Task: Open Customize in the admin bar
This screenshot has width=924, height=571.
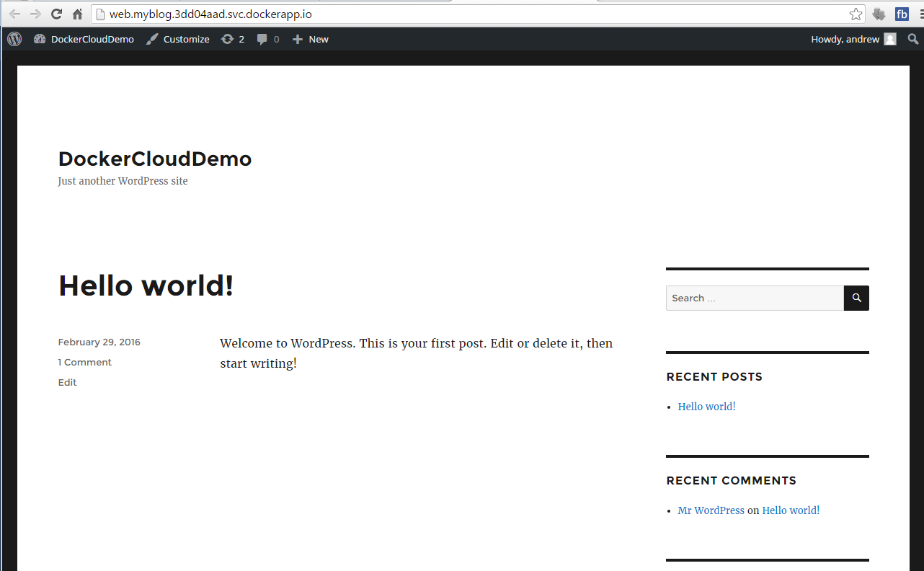Action: pyautogui.click(x=178, y=39)
